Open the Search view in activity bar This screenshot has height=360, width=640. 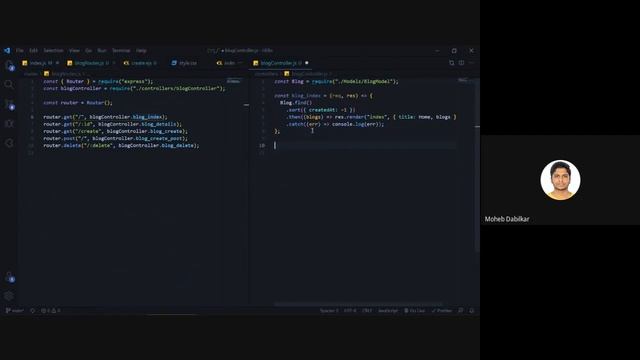[9, 84]
